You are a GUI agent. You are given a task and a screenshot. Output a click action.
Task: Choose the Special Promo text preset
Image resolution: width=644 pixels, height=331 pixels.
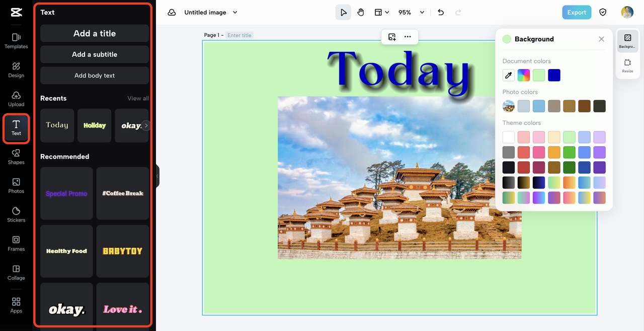[66, 193]
